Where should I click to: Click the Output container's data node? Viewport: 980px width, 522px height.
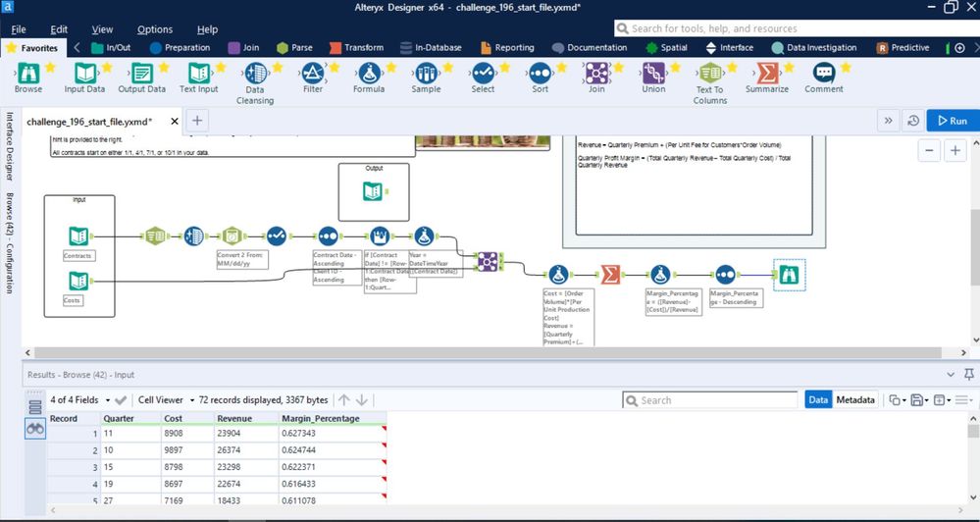pyautogui.click(x=373, y=191)
